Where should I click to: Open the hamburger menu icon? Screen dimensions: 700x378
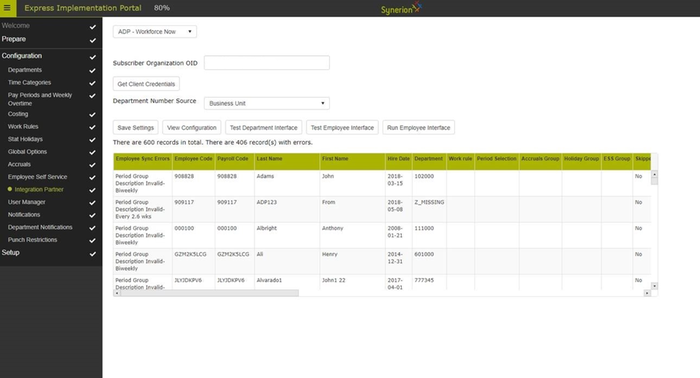[7, 8]
